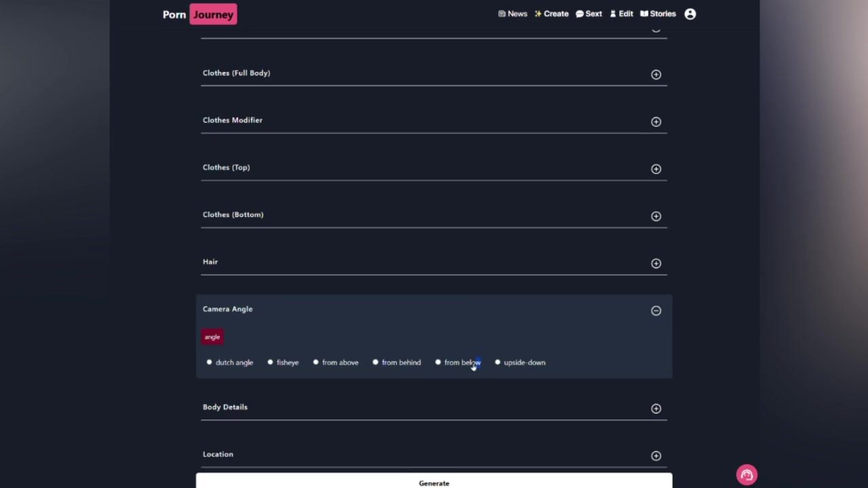
Task: Select the from below radio option
Action: click(438, 363)
